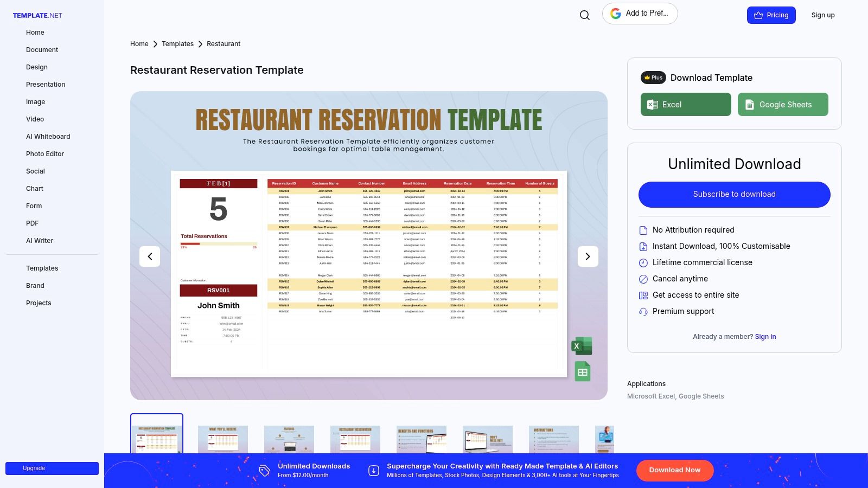
Task: Open Form in the sidebar
Action: click(34, 206)
